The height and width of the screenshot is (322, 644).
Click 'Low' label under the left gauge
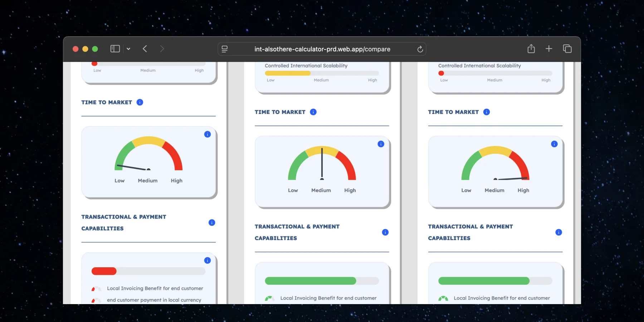(x=119, y=181)
